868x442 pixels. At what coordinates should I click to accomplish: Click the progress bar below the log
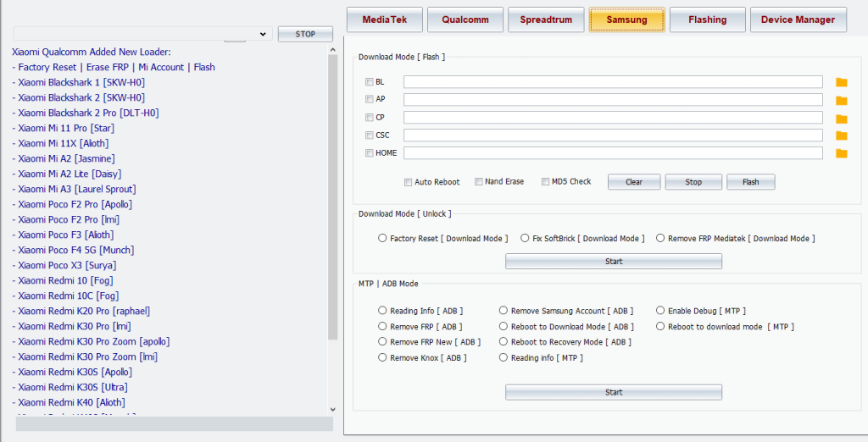(174, 424)
